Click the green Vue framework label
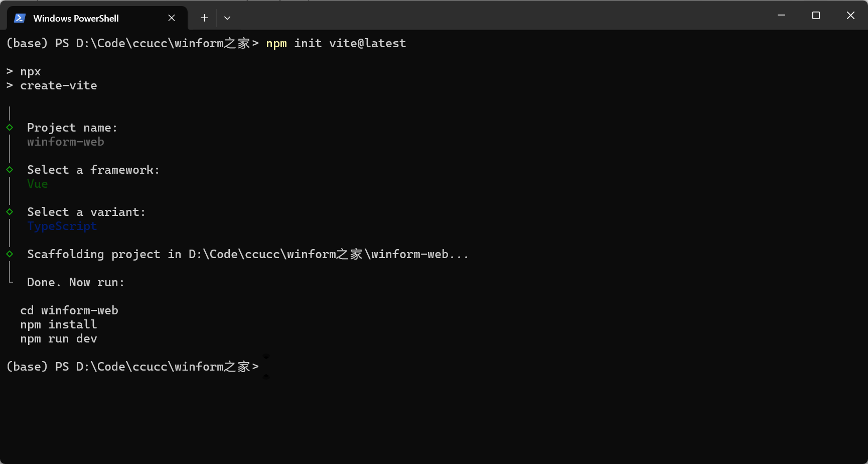The width and height of the screenshot is (868, 464). click(37, 184)
